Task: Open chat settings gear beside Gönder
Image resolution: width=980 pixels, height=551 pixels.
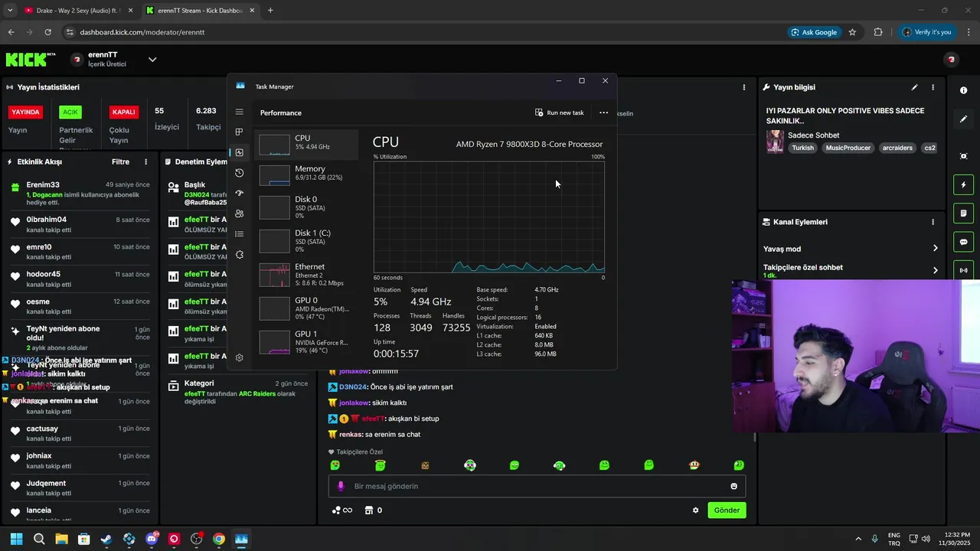Action: click(x=696, y=510)
